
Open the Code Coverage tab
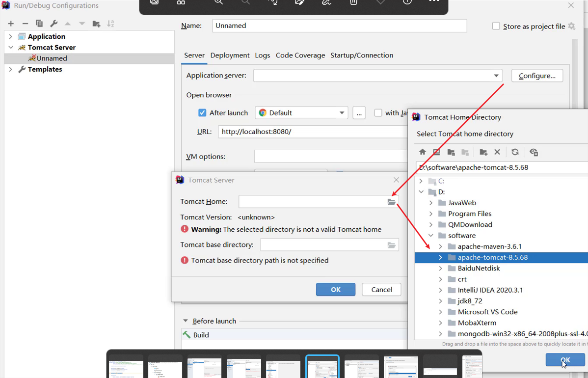point(300,55)
